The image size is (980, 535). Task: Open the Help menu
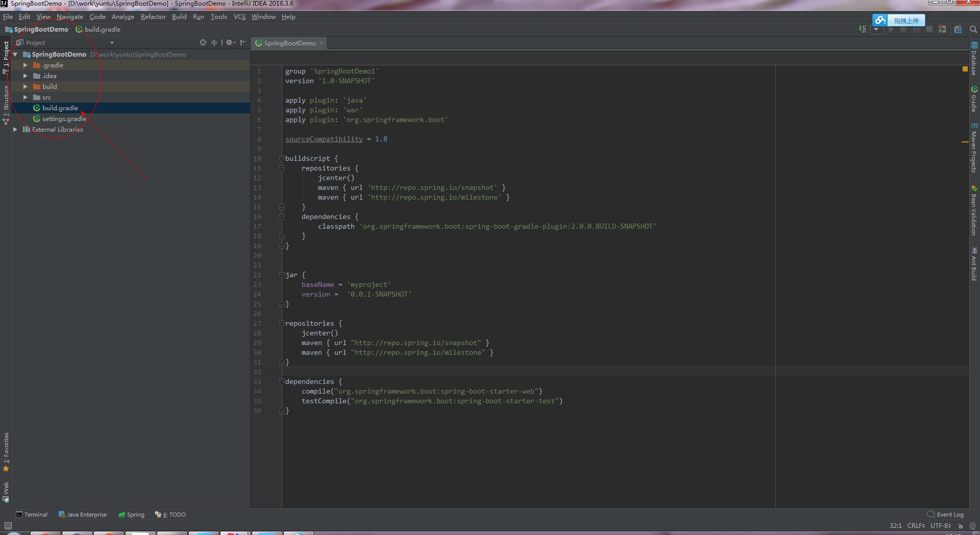coord(288,17)
